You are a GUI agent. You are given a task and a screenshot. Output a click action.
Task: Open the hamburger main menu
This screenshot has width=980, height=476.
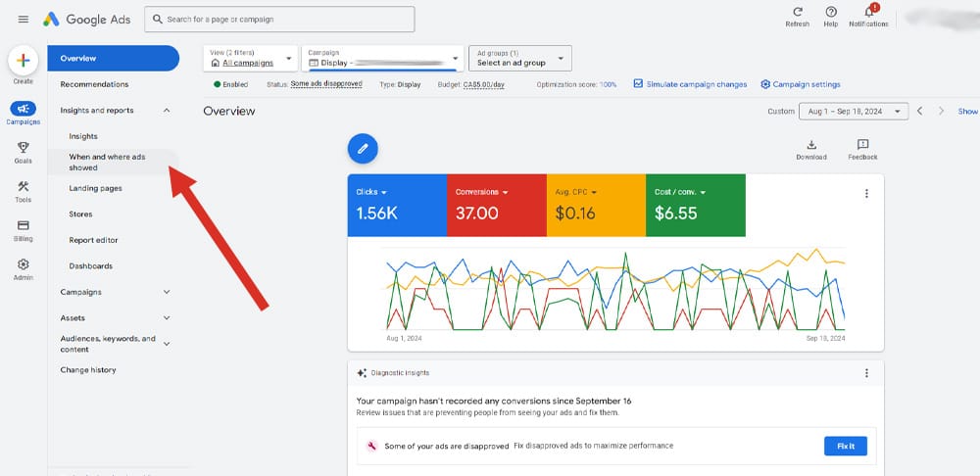[x=24, y=20]
